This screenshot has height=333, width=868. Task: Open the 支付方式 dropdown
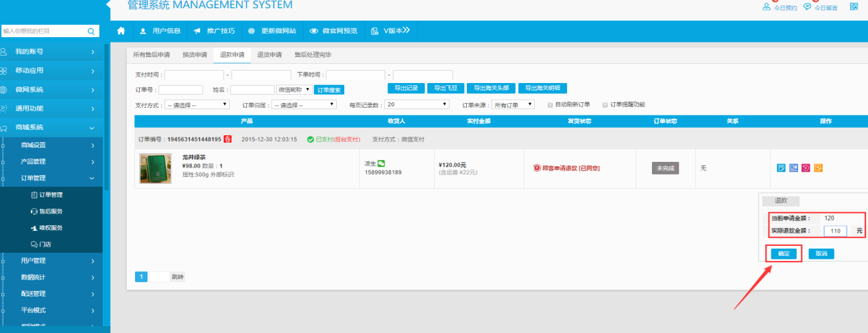coord(195,104)
